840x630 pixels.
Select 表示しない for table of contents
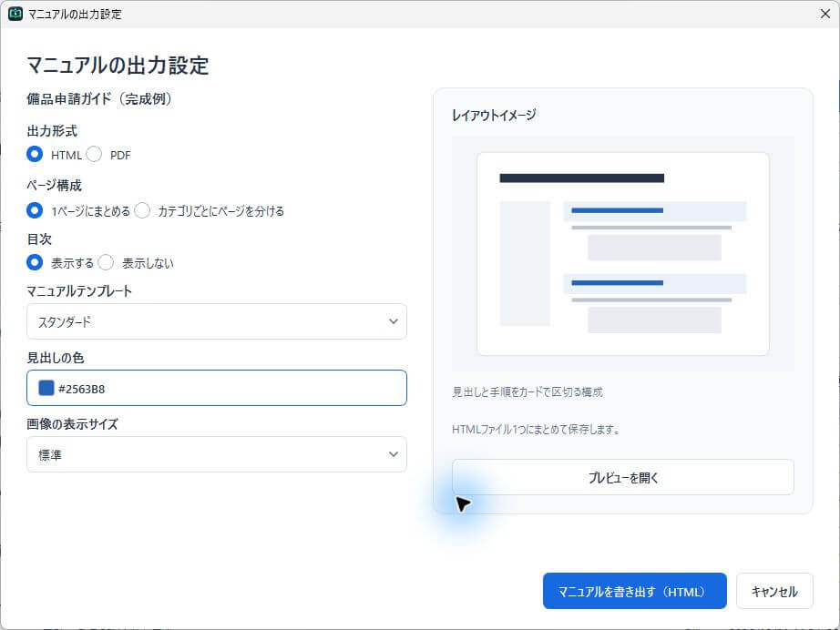(x=106, y=262)
